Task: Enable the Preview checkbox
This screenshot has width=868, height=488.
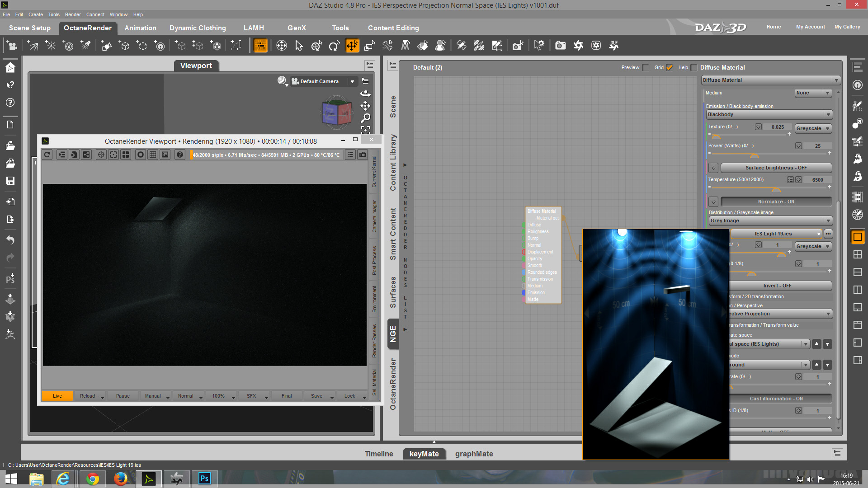Action: [x=646, y=68]
